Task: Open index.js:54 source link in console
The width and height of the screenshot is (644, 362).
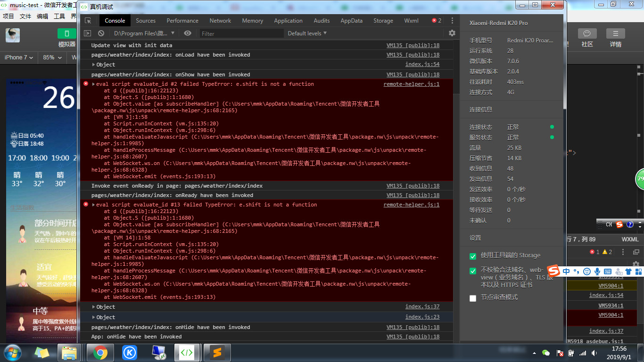Action: (x=422, y=65)
